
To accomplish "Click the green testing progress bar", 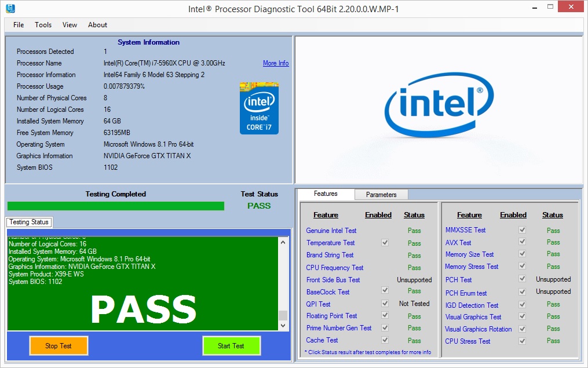I will 116,206.
